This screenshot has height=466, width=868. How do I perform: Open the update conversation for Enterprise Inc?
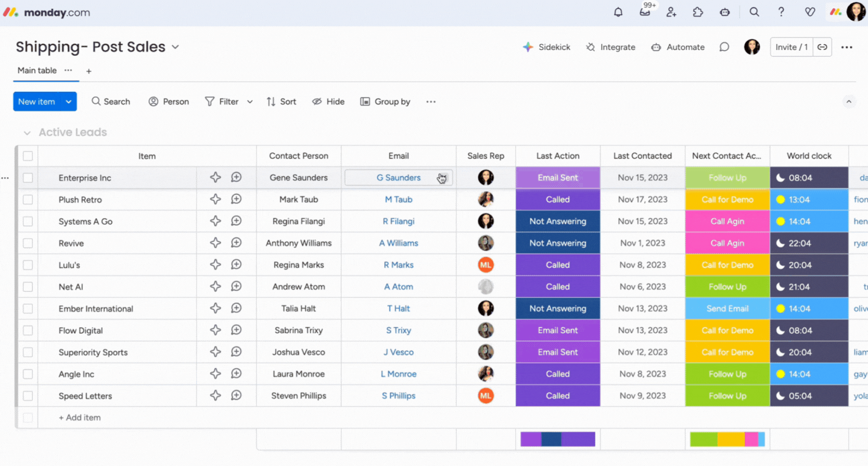point(236,177)
